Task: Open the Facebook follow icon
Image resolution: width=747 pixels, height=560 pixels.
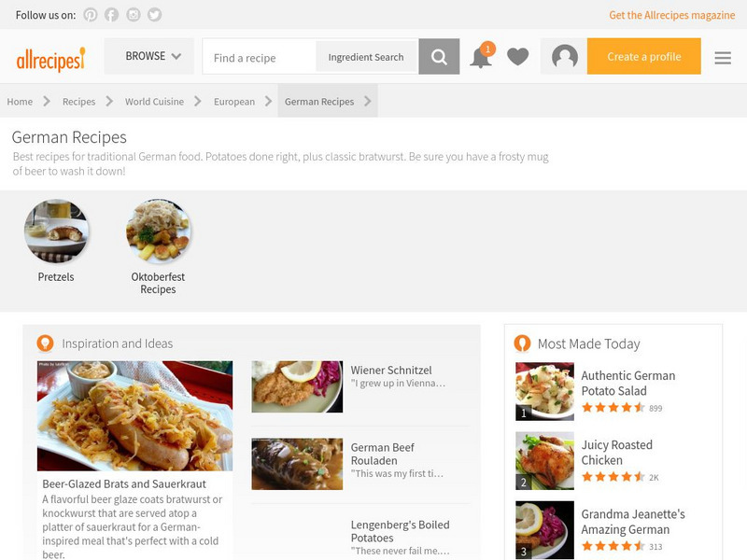Action: click(x=112, y=15)
